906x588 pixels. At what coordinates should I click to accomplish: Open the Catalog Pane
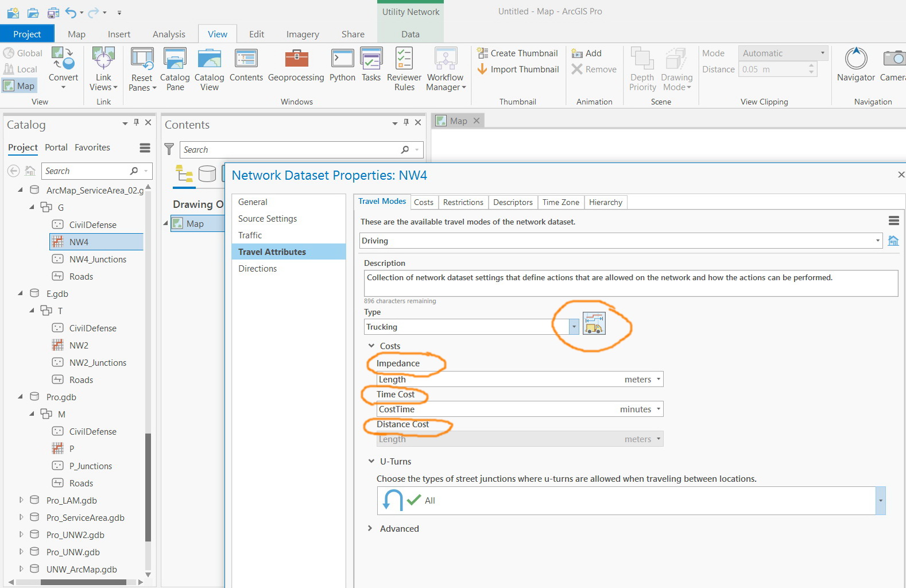175,69
